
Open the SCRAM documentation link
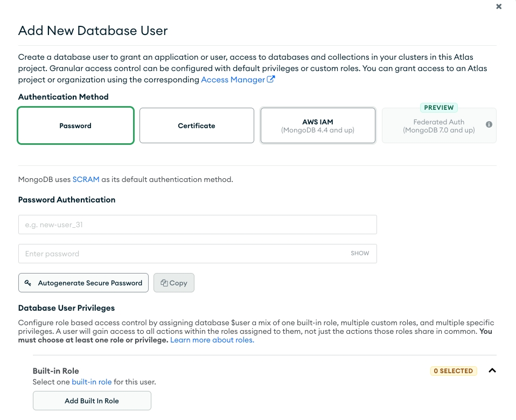click(86, 179)
